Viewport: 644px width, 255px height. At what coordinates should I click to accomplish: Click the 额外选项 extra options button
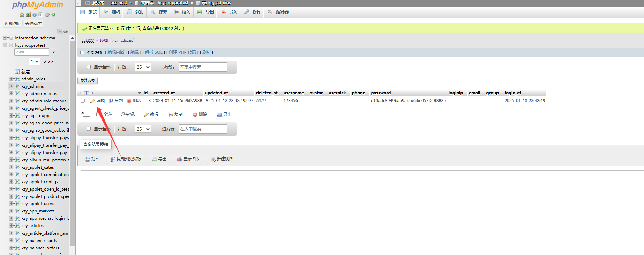[87, 80]
